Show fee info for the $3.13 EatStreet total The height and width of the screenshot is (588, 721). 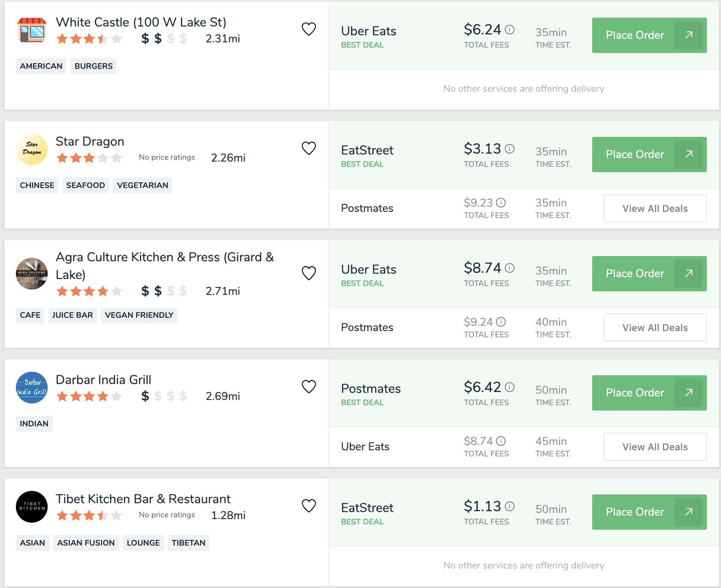point(510,149)
